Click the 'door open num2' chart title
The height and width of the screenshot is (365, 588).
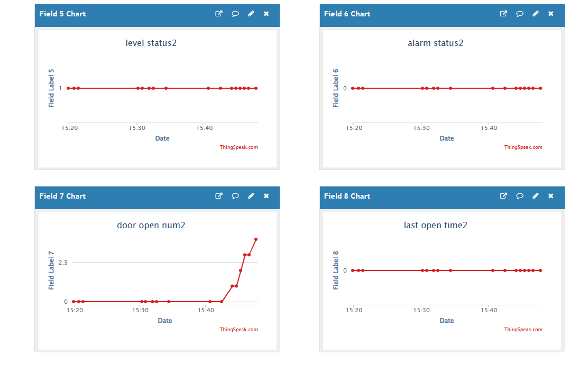151,225
